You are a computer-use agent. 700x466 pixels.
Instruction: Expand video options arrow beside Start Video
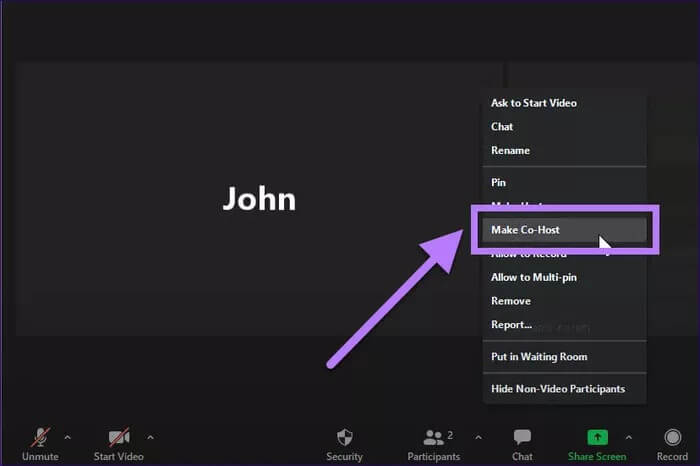(150, 437)
